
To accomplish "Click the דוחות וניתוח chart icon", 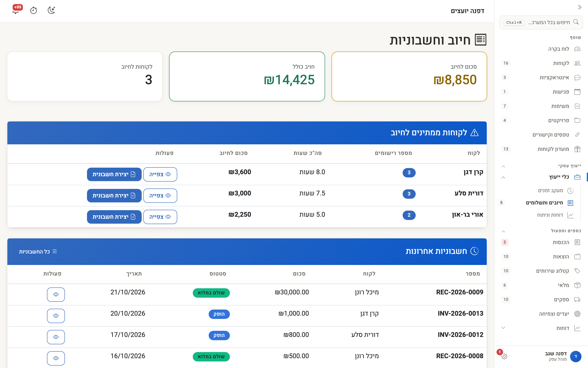I will coord(570,215).
